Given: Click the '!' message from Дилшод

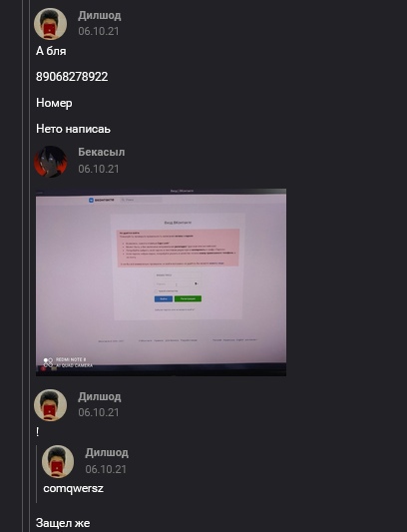Looking at the screenshot, I should 37,432.
